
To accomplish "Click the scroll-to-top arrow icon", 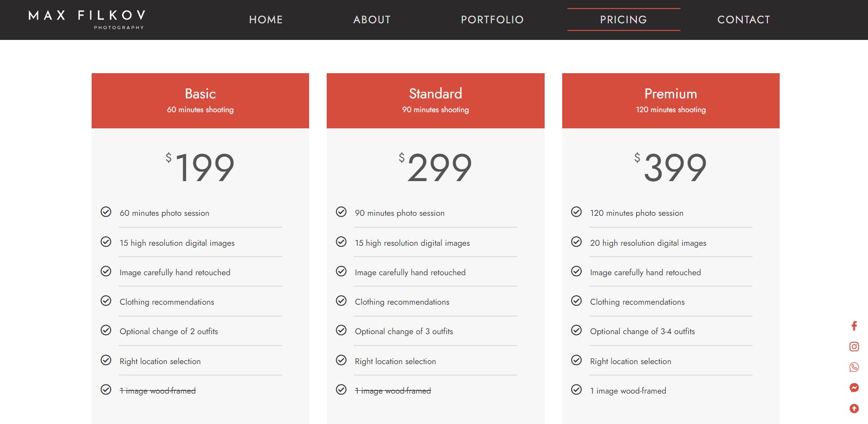I will 854,408.
